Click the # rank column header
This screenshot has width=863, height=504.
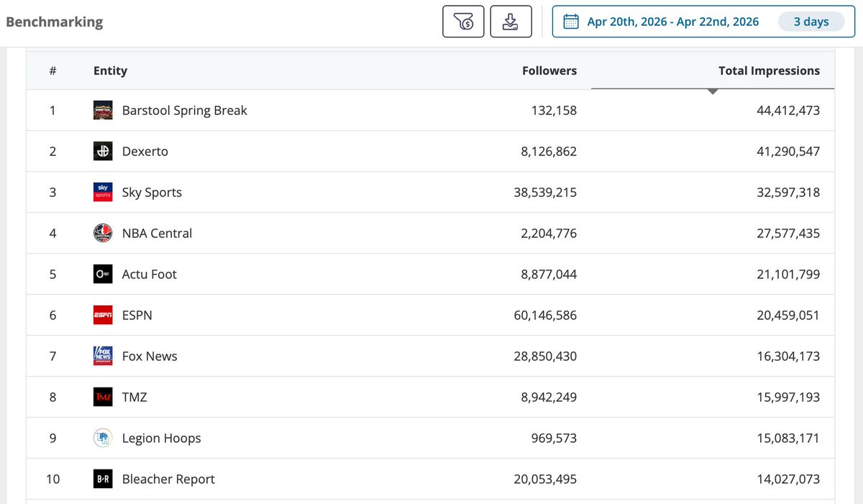point(53,70)
